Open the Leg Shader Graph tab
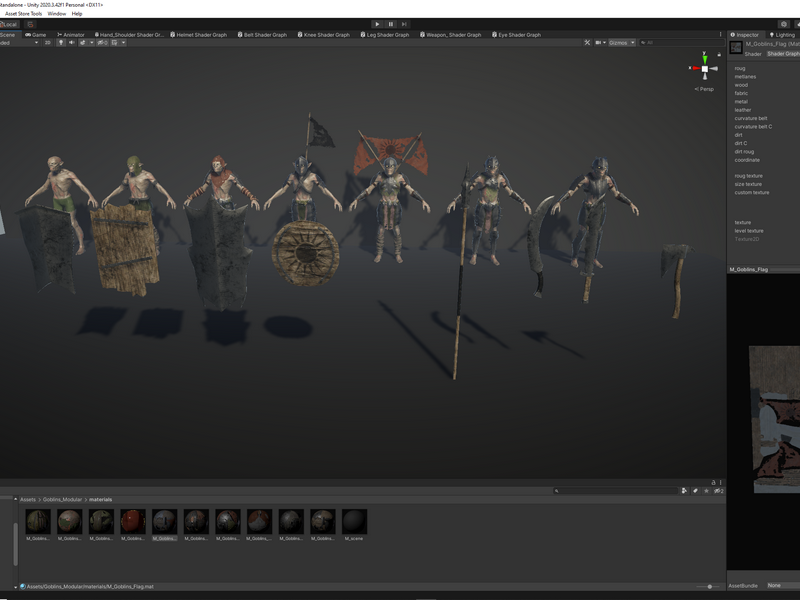 coord(385,35)
